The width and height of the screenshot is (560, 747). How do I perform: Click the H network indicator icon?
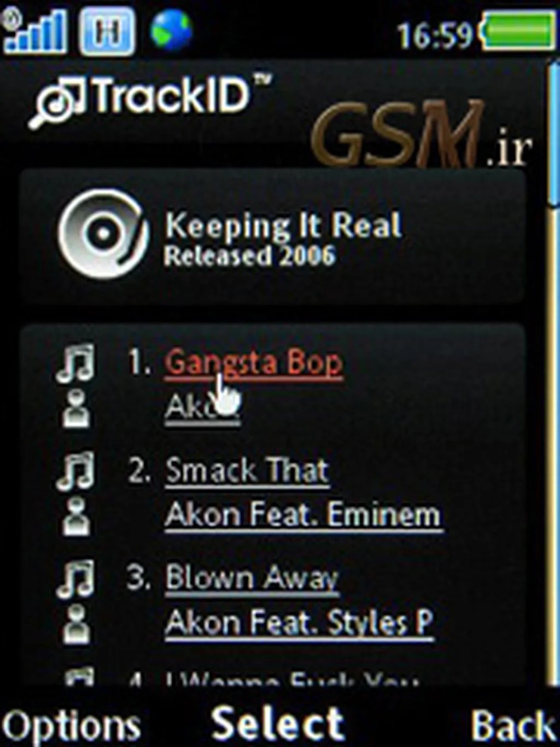(107, 31)
